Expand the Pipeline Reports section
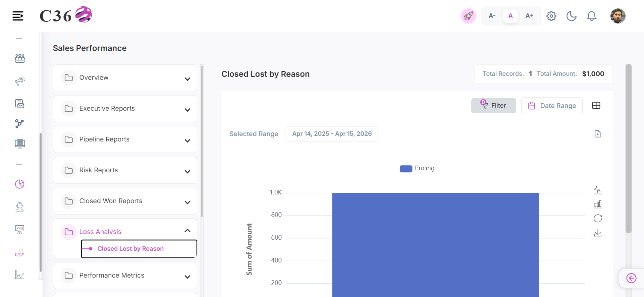The height and width of the screenshot is (297, 644). tap(125, 139)
